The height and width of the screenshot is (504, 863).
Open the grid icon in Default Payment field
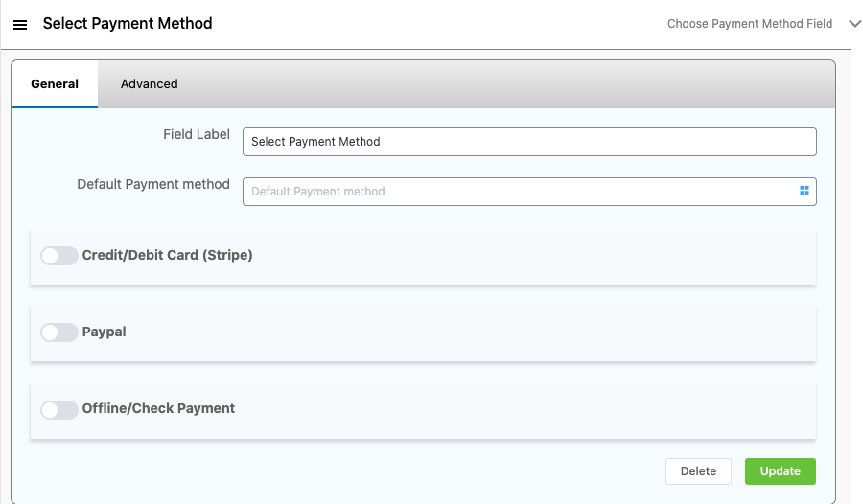[x=805, y=191]
